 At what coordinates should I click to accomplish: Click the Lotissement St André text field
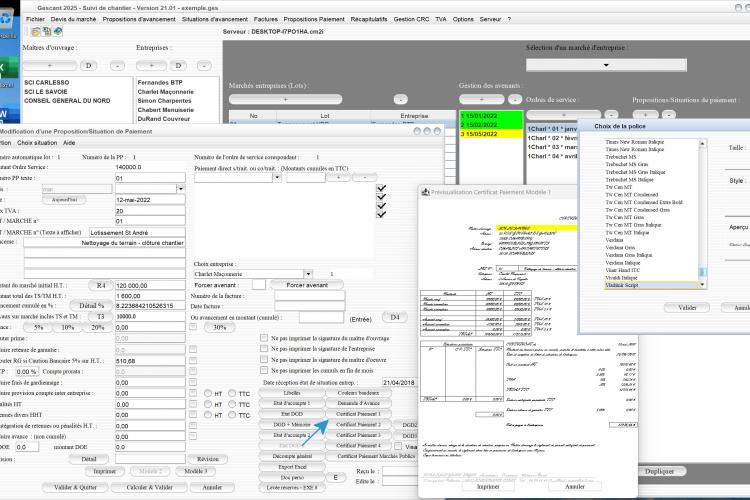tap(137, 233)
